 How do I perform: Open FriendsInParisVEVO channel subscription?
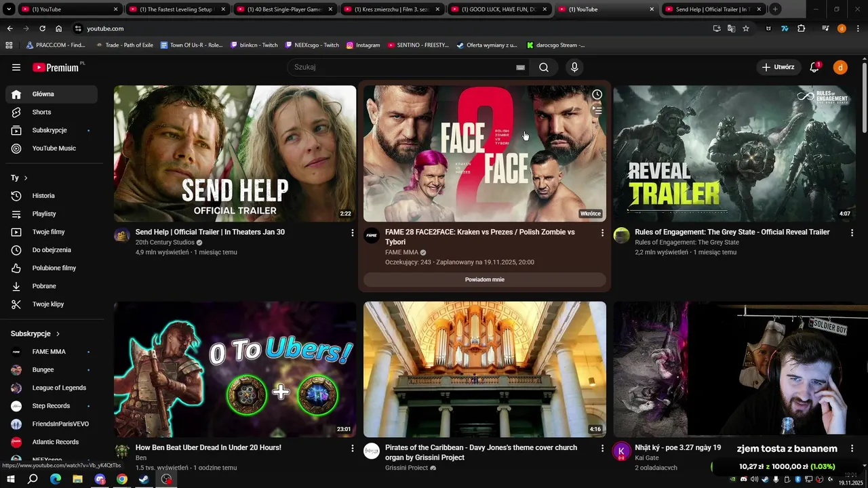point(52,424)
